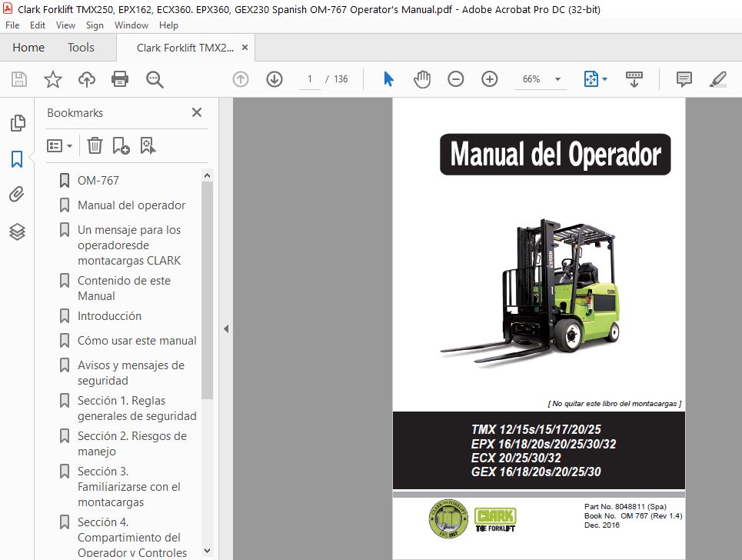Upload file to cloud icon
The image size is (742, 560).
coord(87,79)
